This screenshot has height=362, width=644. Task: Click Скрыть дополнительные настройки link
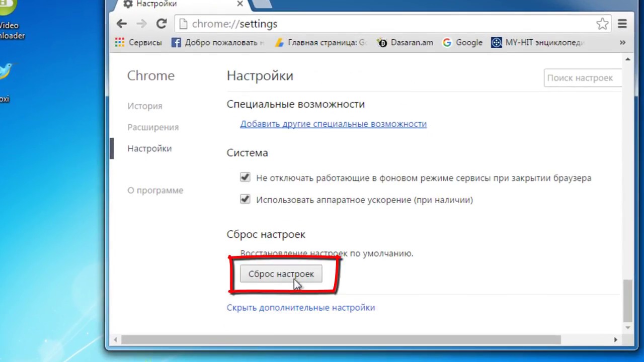coord(301,308)
